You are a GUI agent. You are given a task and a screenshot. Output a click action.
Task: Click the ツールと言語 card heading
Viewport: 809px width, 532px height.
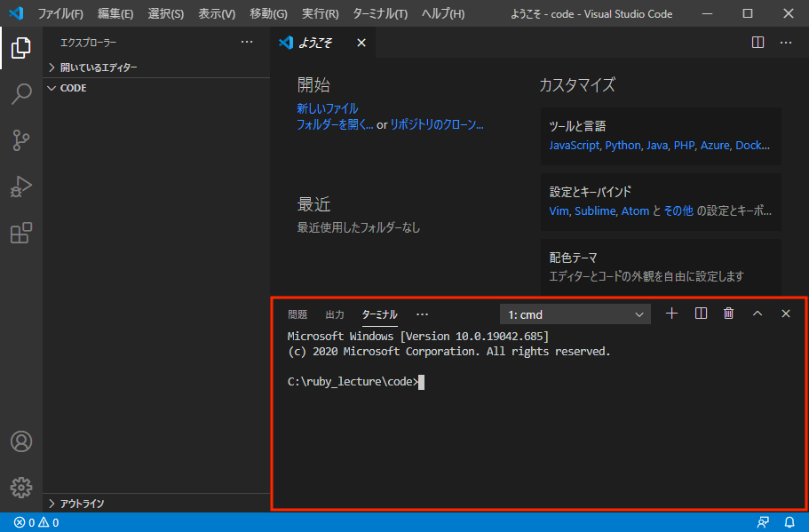click(577, 126)
